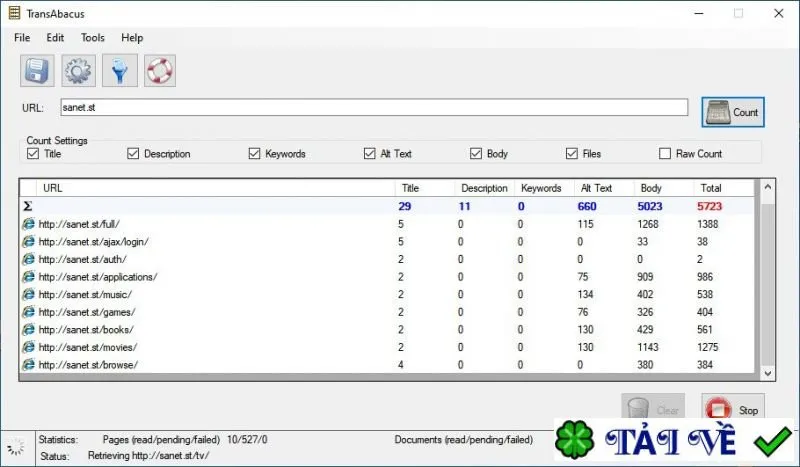800x467 pixels.
Task: Click the results list scroll down arrow
Action: click(x=768, y=373)
